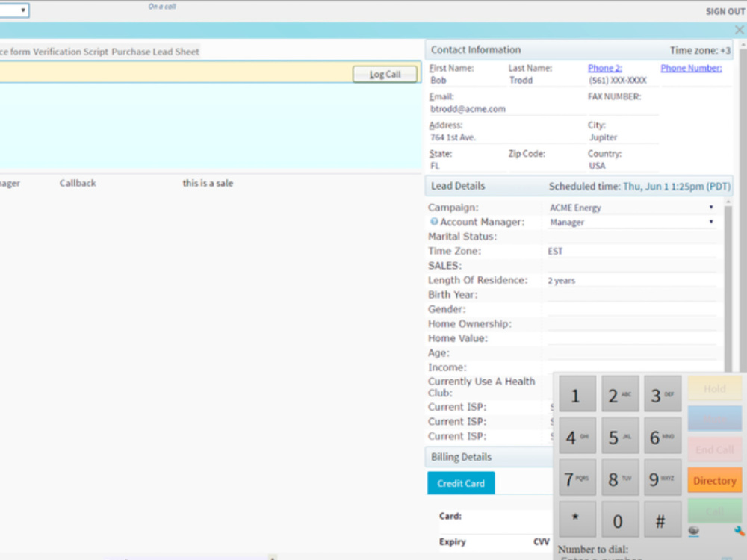Viewport: 747px width, 560px height.
Task: Click the Last Name field with Trodd
Action: 546,81
